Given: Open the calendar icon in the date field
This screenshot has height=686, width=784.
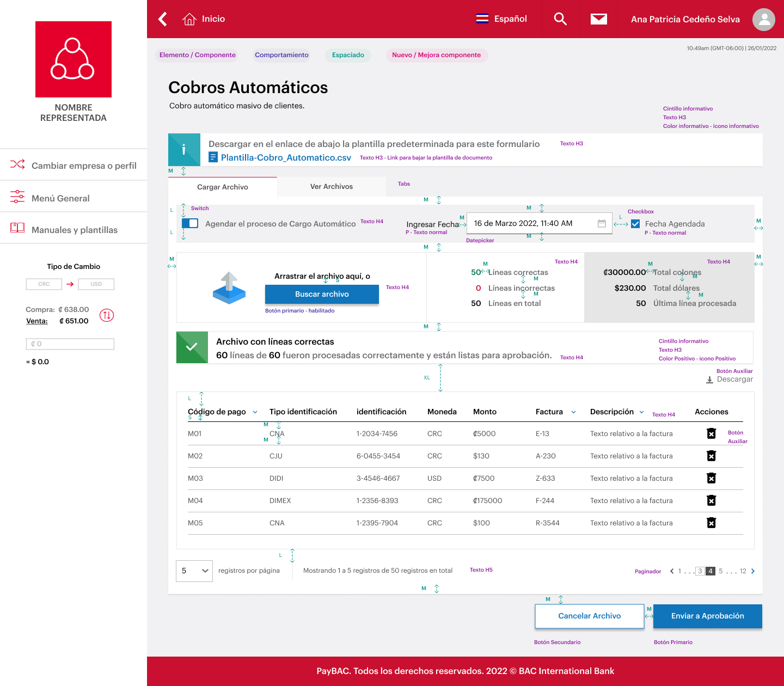Looking at the screenshot, I should 601,223.
